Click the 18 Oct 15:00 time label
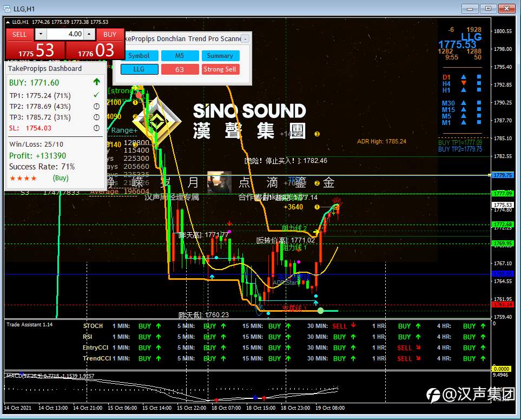The image size is (521, 420). coord(261,408)
